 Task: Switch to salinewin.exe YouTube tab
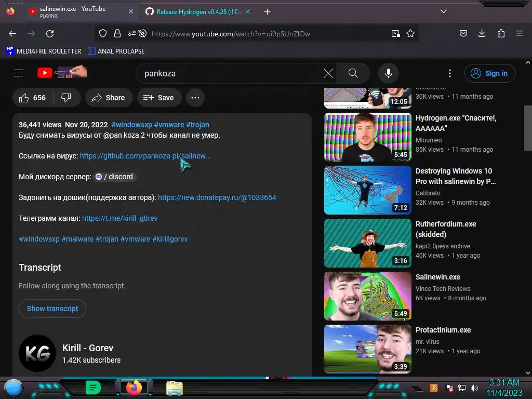point(81,11)
